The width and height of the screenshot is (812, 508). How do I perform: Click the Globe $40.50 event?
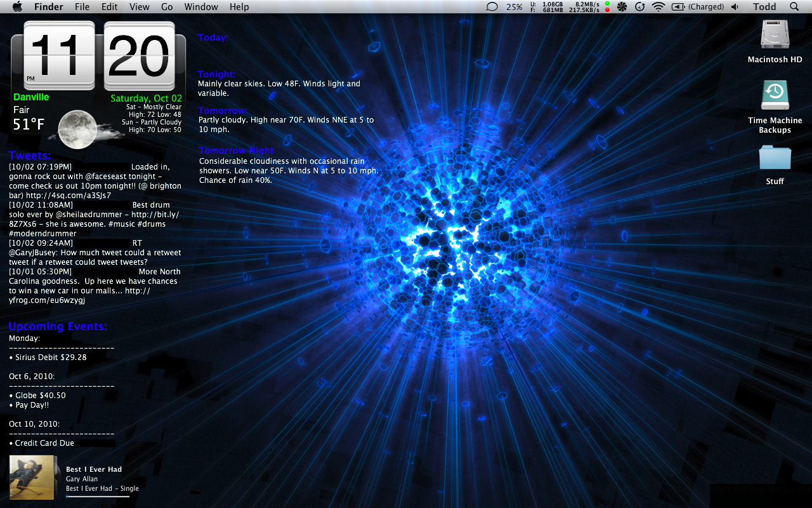[x=37, y=396]
